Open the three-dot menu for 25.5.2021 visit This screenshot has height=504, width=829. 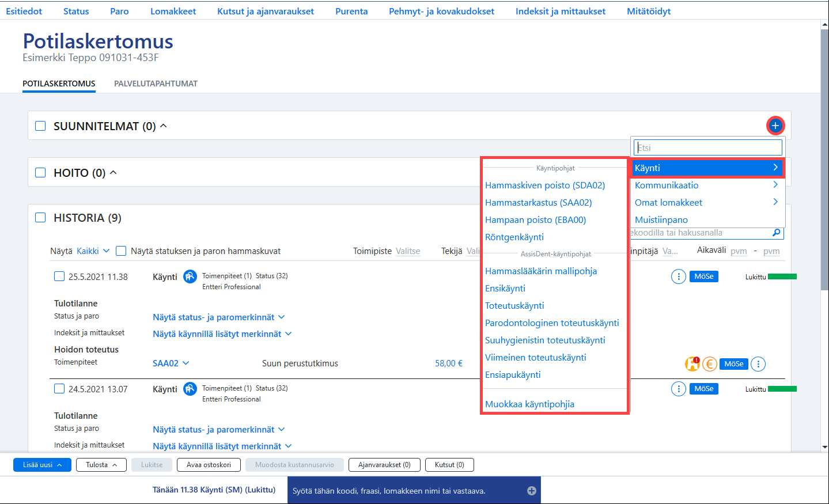(679, 276)
